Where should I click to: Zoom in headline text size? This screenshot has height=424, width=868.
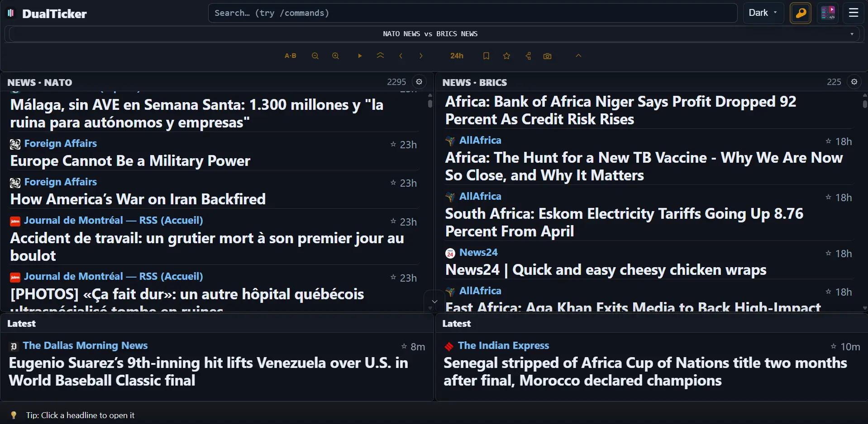335,56
